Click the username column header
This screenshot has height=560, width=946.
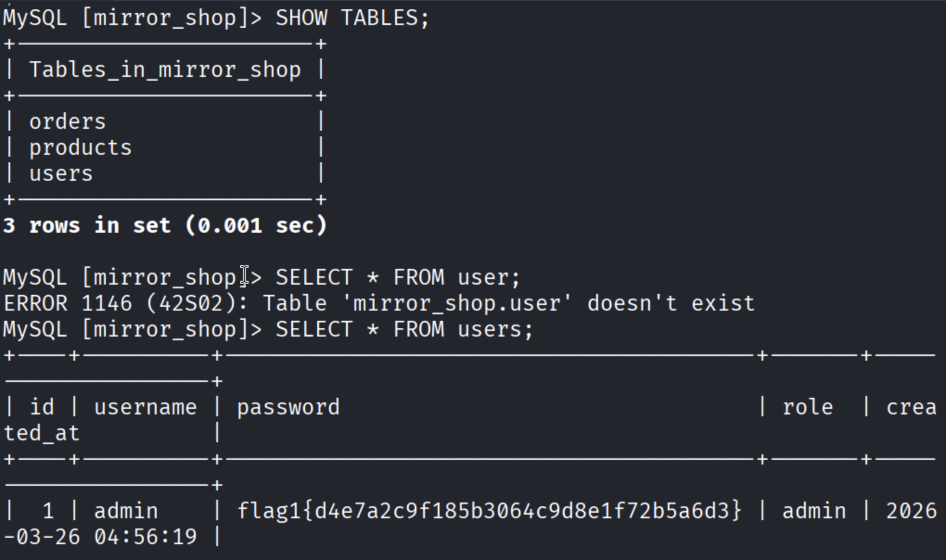(x=146, y=408)
